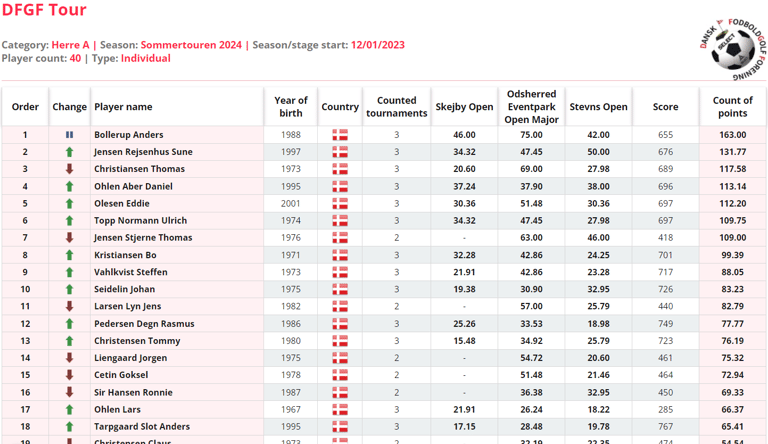Click the Score column header

666,107
